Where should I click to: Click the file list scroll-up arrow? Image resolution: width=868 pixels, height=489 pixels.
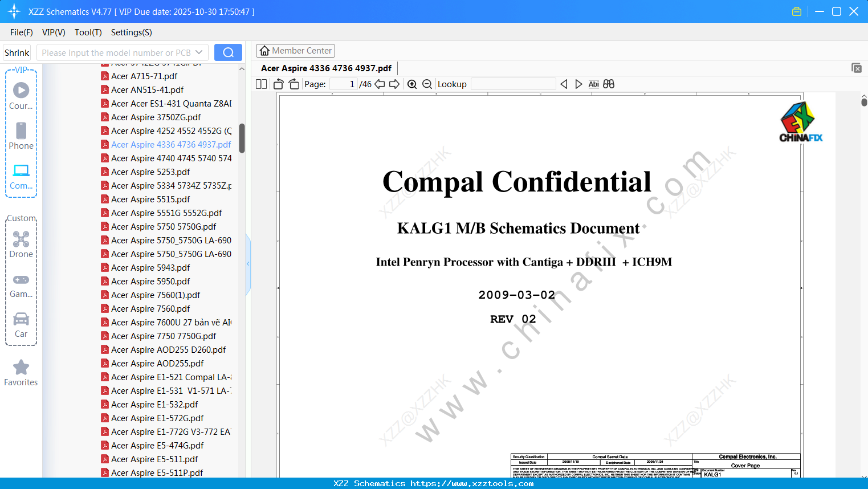pyautogui.click(x=242, y=69)
